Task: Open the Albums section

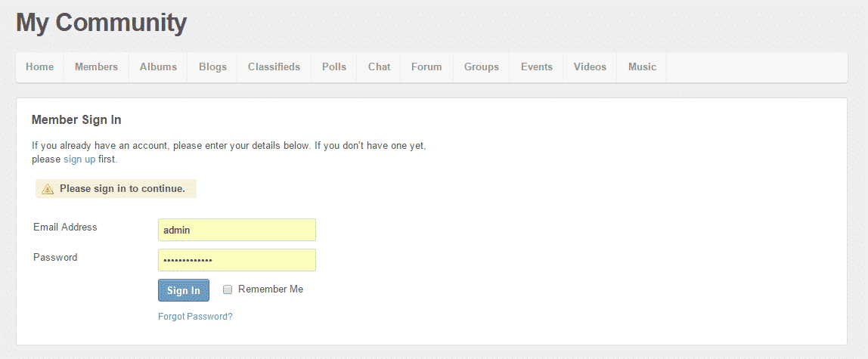Action: tap(158, 67)
